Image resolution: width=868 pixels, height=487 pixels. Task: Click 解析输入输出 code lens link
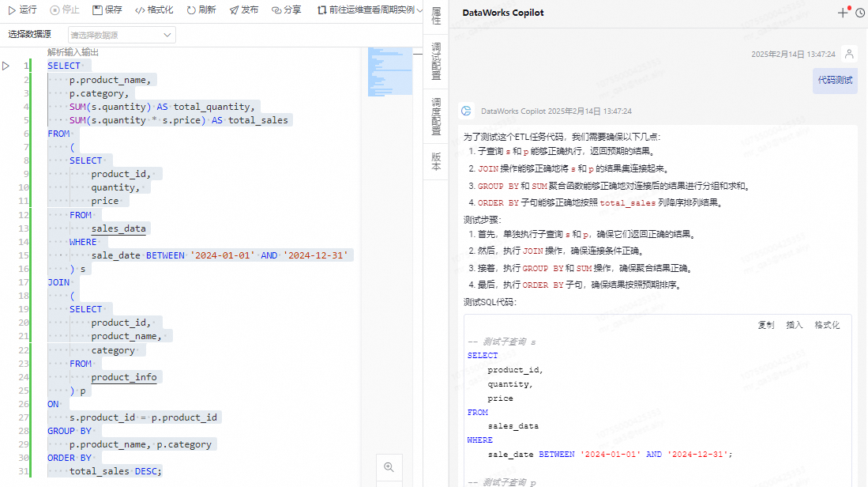[x=73, y=52]
